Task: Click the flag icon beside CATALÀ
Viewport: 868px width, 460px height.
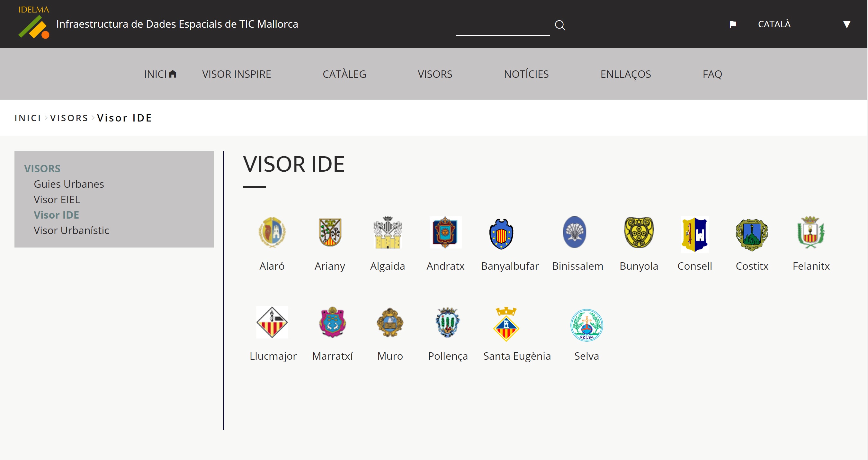Action: tap(732, 24)
